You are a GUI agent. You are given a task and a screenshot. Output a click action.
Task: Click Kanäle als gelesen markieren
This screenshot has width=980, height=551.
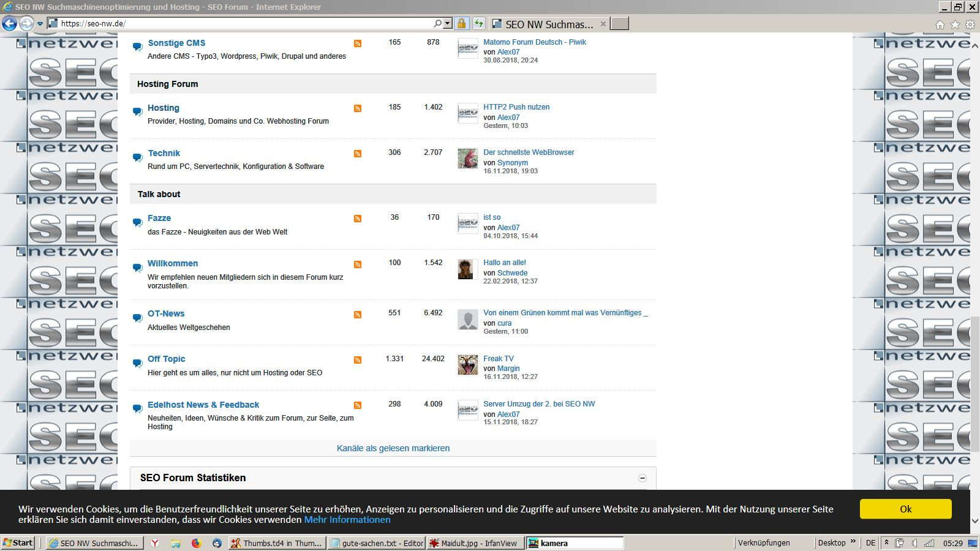(x=393, y=448)
